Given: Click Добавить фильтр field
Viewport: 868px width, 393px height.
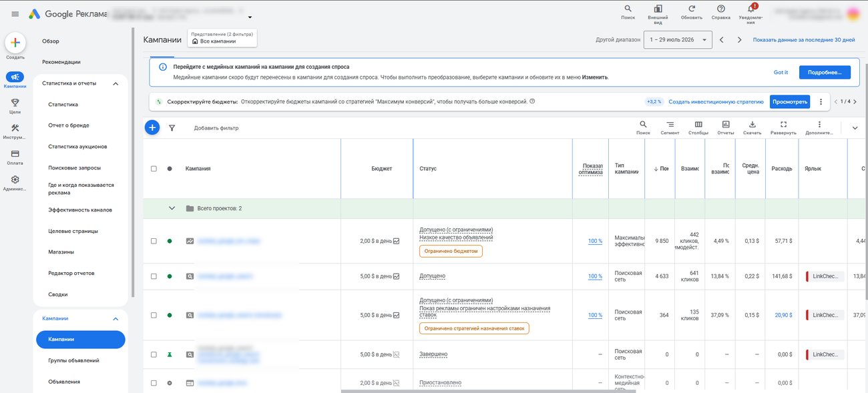Looking at the screenshot, I should (216, 127).
